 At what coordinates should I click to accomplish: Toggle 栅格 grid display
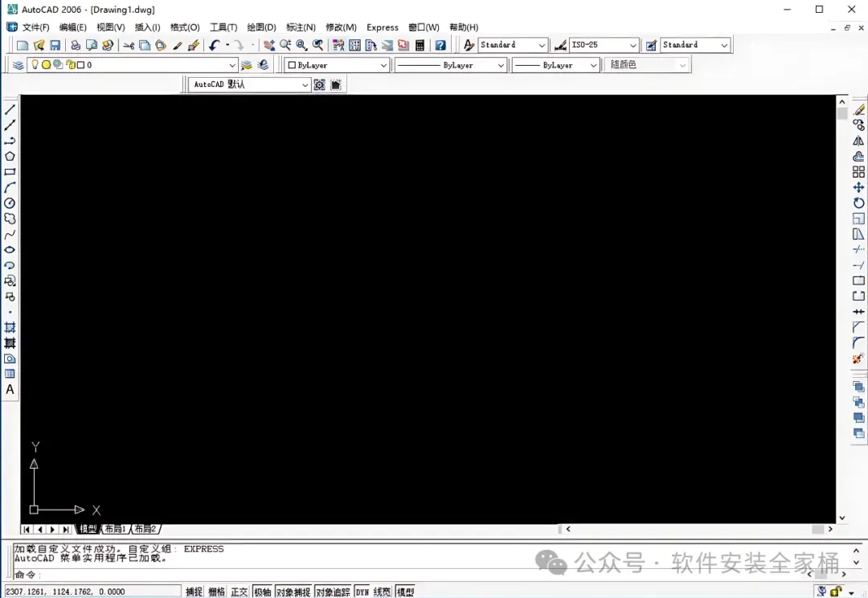point(216,592)
